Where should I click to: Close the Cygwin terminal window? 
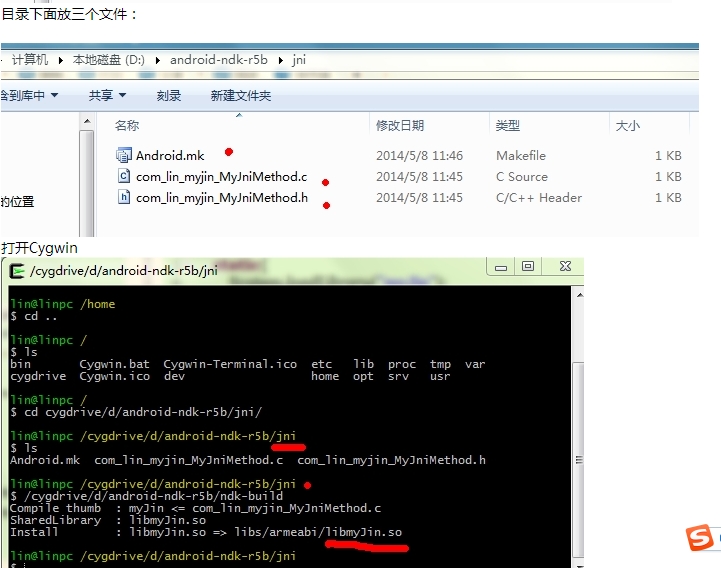[x=565, y=266]
